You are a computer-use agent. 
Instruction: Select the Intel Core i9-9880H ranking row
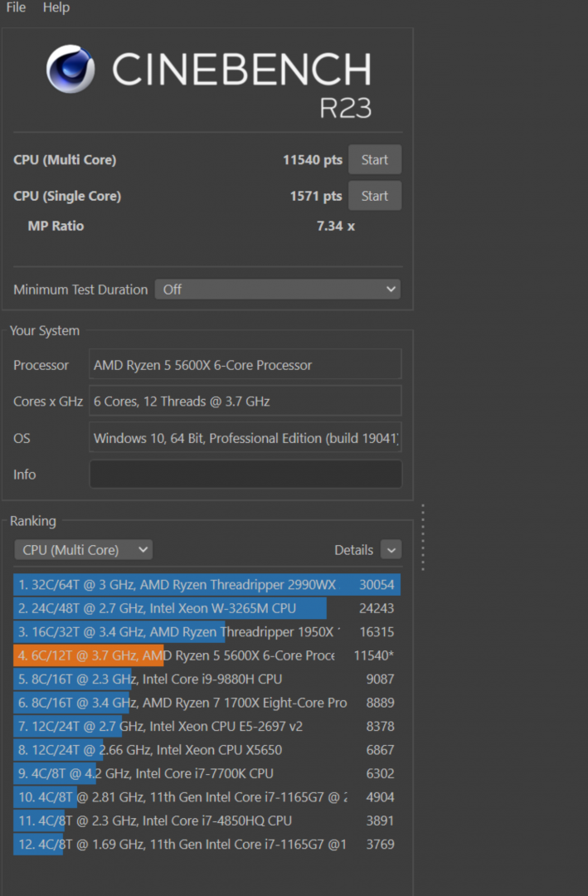pyautogui.click(x=207, y=679)
